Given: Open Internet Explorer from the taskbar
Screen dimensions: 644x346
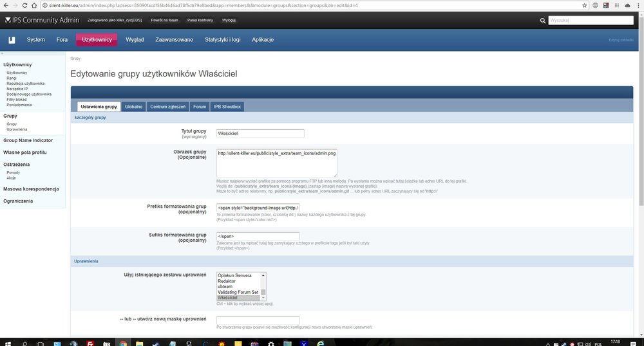Looking at the screenshot, I should click(x=320, y=343).
